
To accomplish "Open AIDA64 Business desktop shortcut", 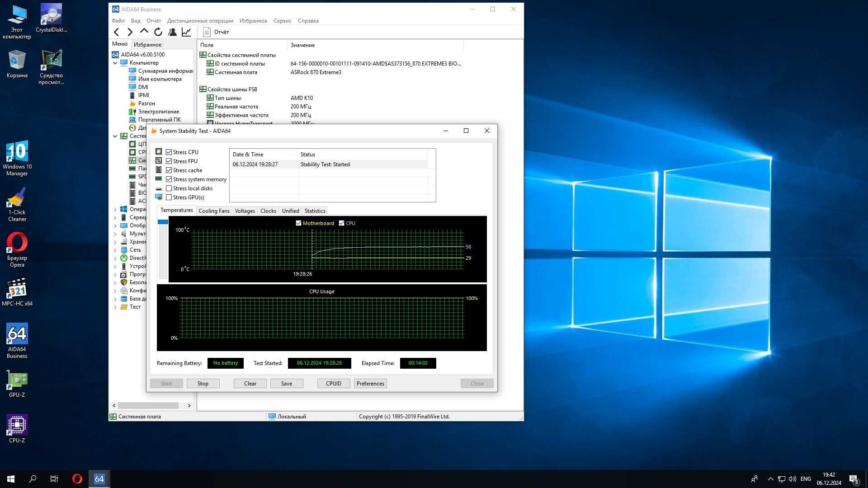I will coord(17,341).
